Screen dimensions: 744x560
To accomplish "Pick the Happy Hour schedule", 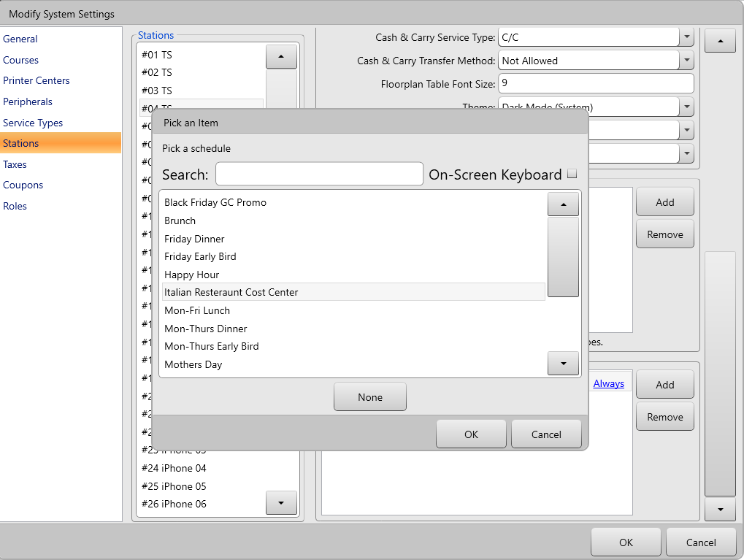I will [x=353, y=275].
